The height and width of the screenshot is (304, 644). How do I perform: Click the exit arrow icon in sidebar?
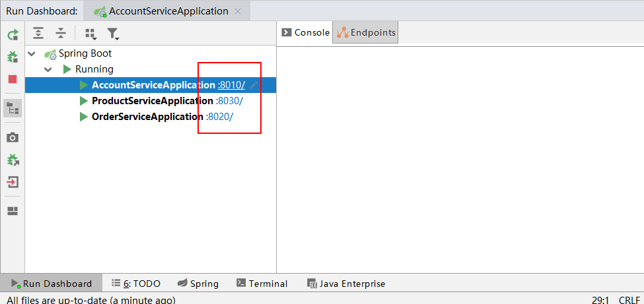[13, 182]
